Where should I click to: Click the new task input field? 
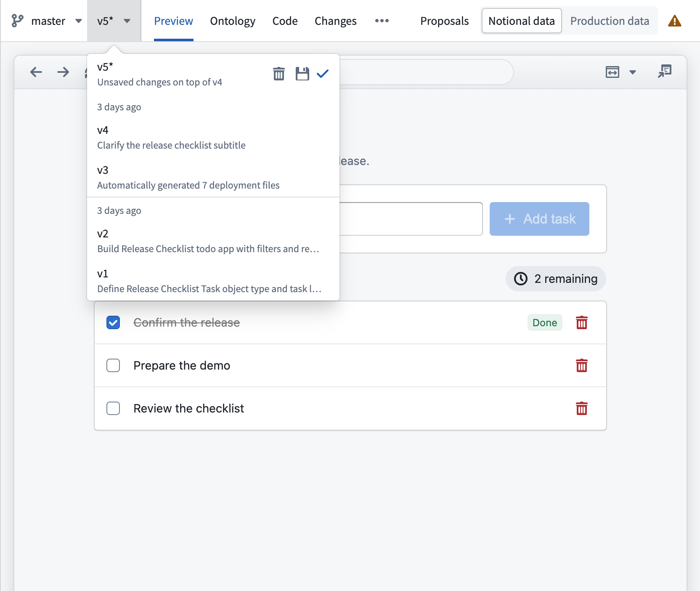[411, 219]
